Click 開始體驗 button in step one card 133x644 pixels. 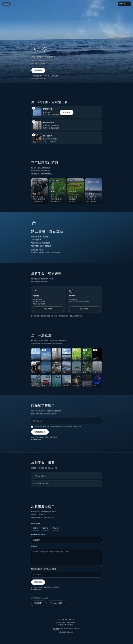pyautogui.click(x=66, y=113)
